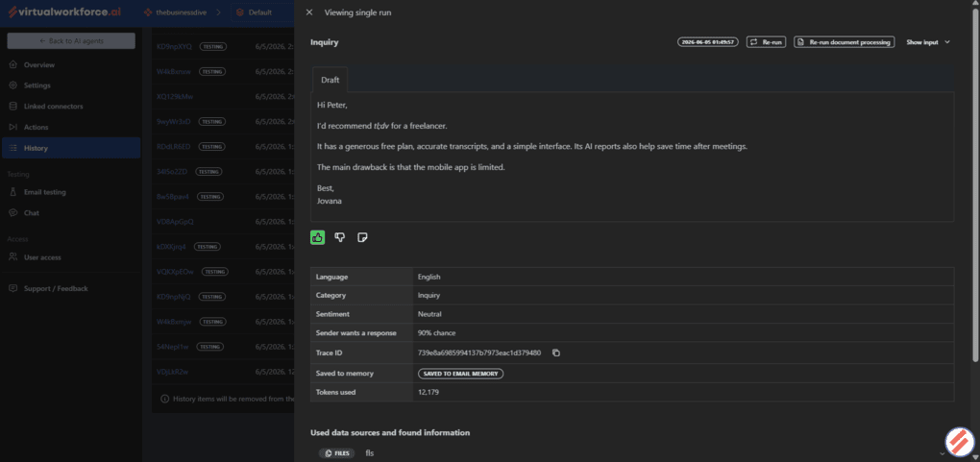This screenshot has height=462, width=980.
Task: Click the virtualworkforce.ai logo
Action: coord(63,12)
